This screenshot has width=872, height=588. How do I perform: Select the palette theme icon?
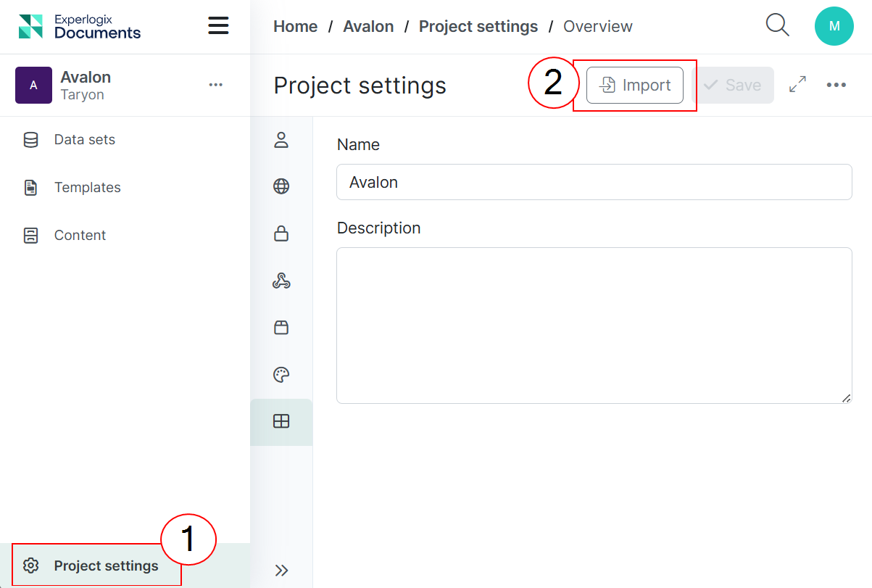point(281,375)
